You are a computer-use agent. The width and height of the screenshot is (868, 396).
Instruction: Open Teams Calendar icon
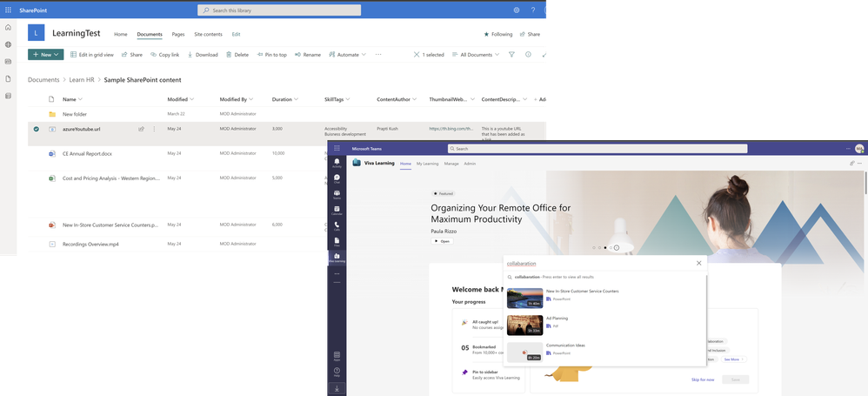click(x=337, y=210)
